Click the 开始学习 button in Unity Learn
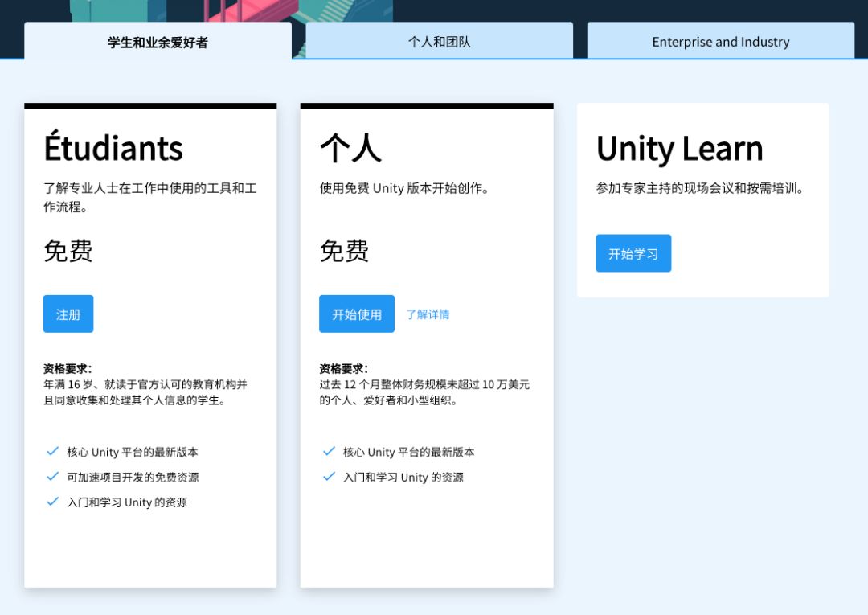 [x=633, y=253]
